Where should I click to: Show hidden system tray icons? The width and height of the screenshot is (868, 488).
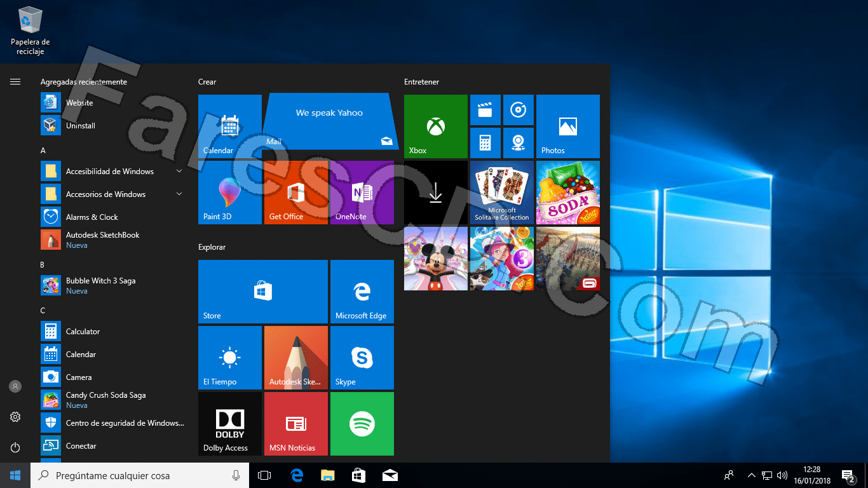(x=751, y=475)
